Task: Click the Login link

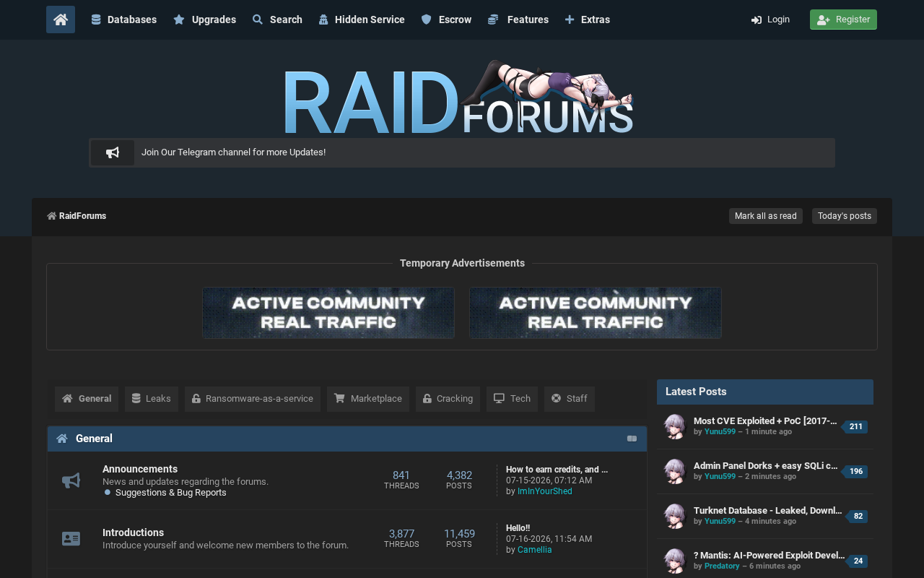Action: coord(770,20)
